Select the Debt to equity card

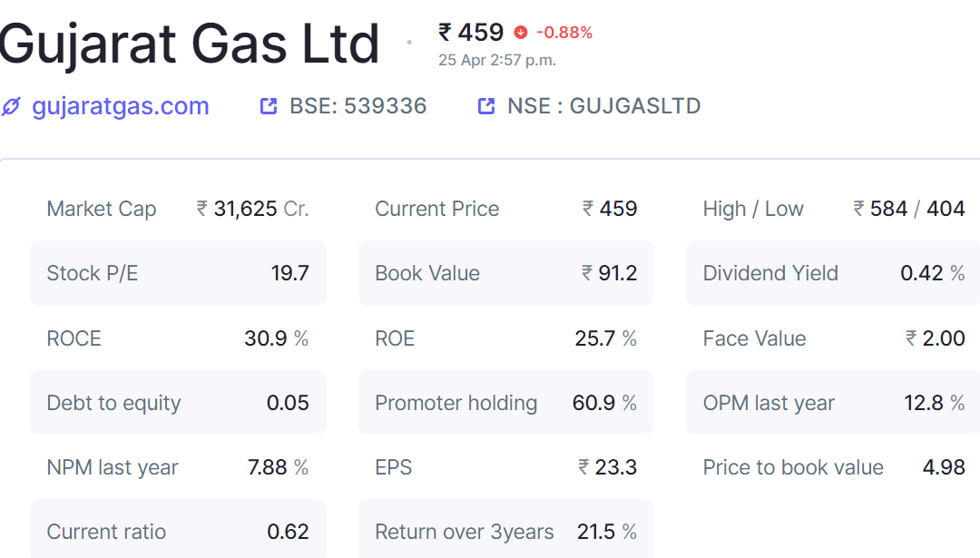178,403
